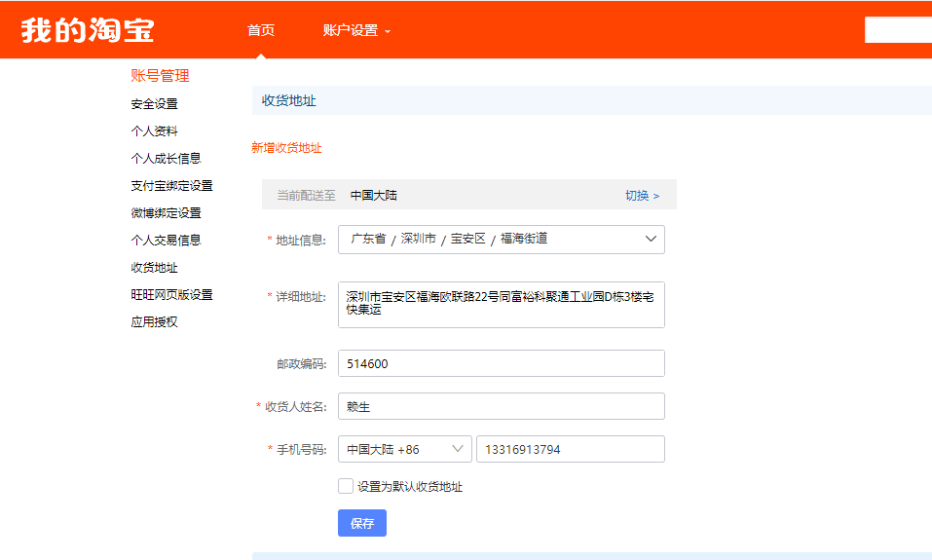
Task: Open 个人成长信息 in sidebar
Action: 166,159
